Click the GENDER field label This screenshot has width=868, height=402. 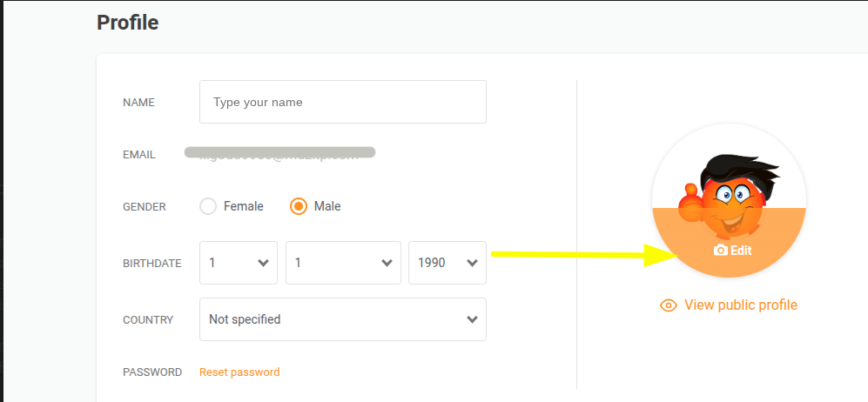tap(145, 207)
